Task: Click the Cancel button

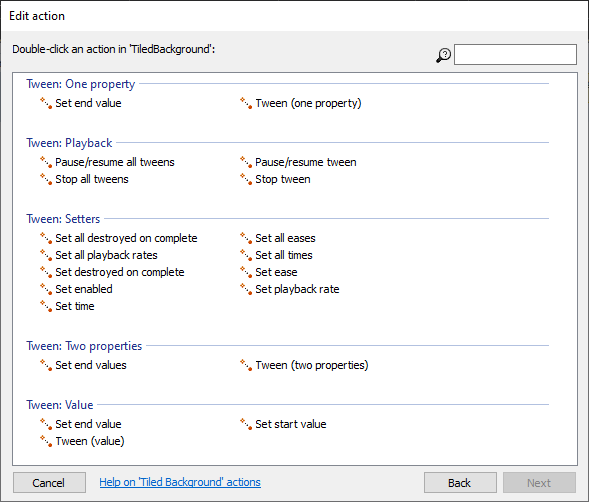Action: 49,482
